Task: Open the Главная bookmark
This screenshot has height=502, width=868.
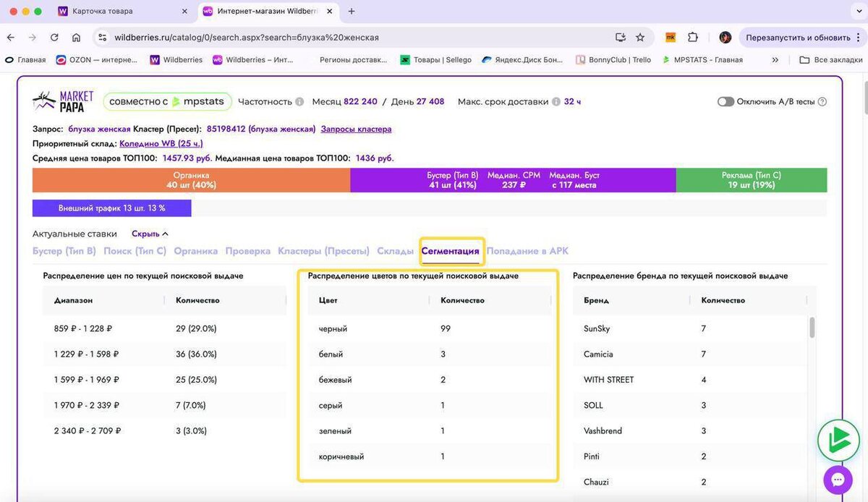Action: tap(25, 60)
